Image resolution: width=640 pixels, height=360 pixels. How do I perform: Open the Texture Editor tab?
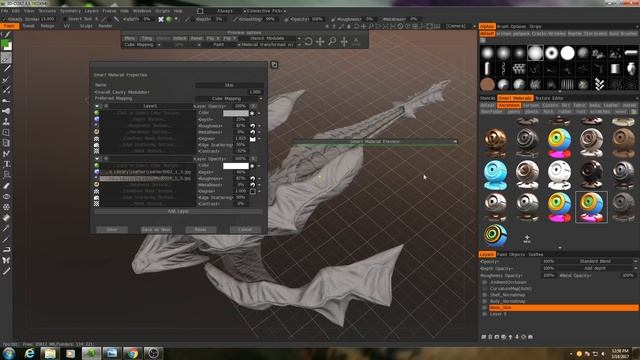click(x=549, y=98)
